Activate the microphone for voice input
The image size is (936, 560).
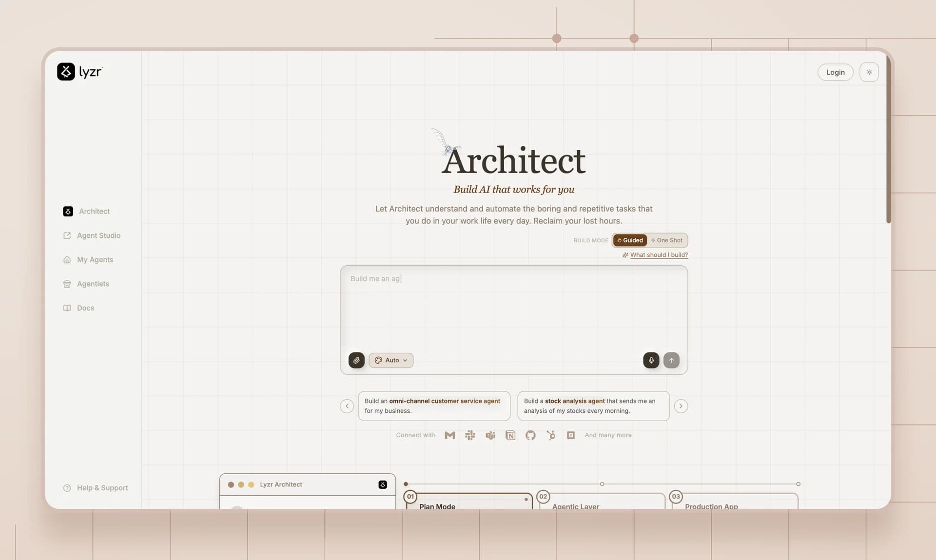tap(650, 360)
